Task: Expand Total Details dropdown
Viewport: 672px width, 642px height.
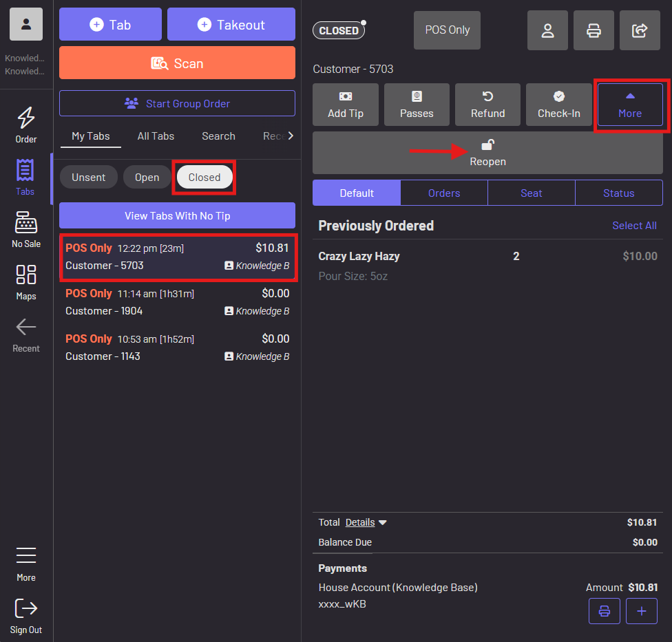Action: (366, 522)
